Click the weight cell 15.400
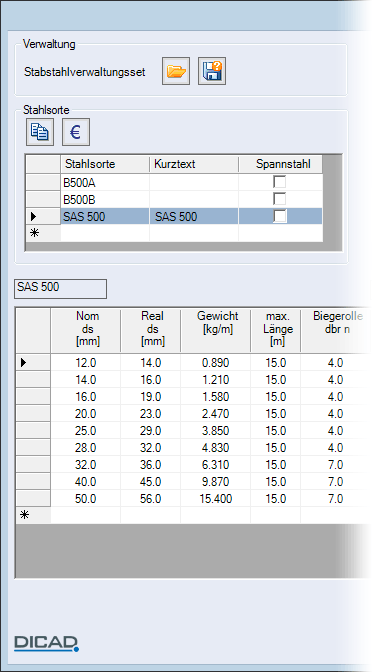Viewport: 372px width, 672px height. (216, 499)
